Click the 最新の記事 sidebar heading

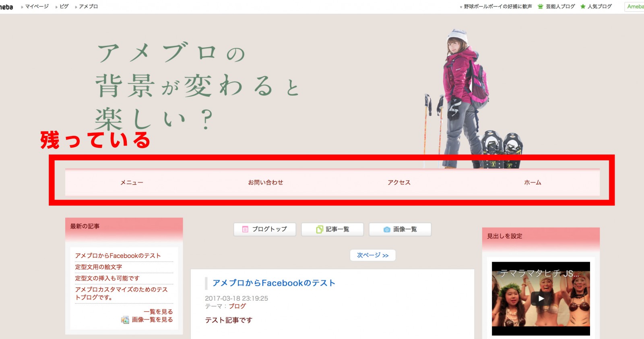pos(85,226)
